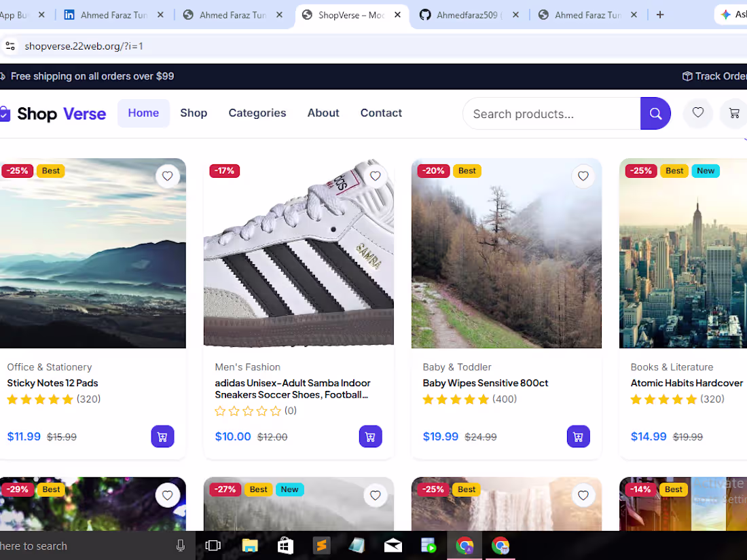Open Task View on the taskbar
Viewport: 747px width, 560px height.
click(213, 546)
